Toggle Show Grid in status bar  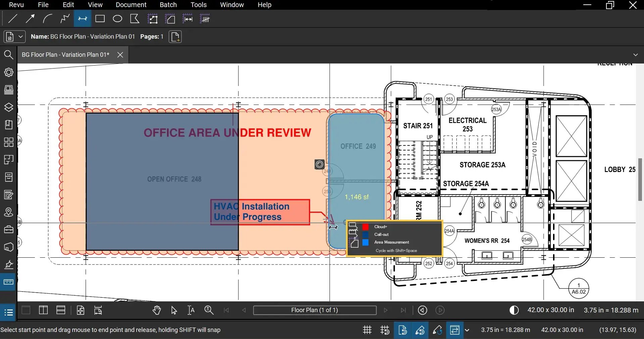click(367, 330)
